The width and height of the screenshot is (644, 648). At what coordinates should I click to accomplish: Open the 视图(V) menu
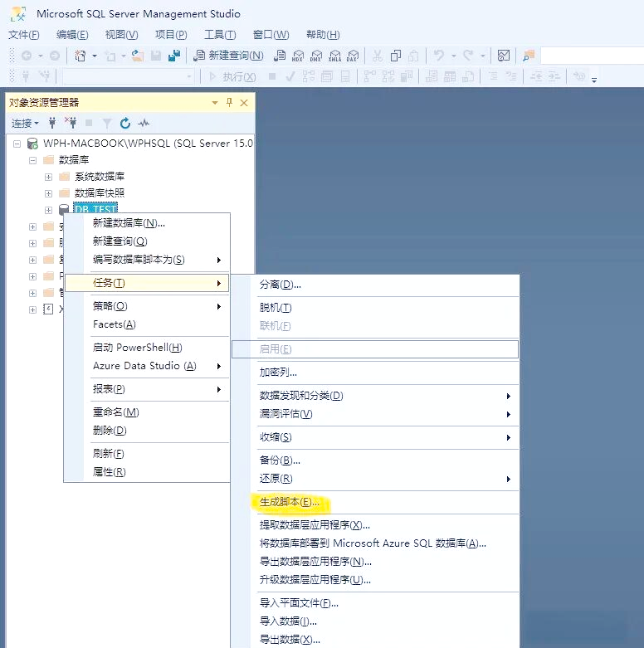coord(121,35)
